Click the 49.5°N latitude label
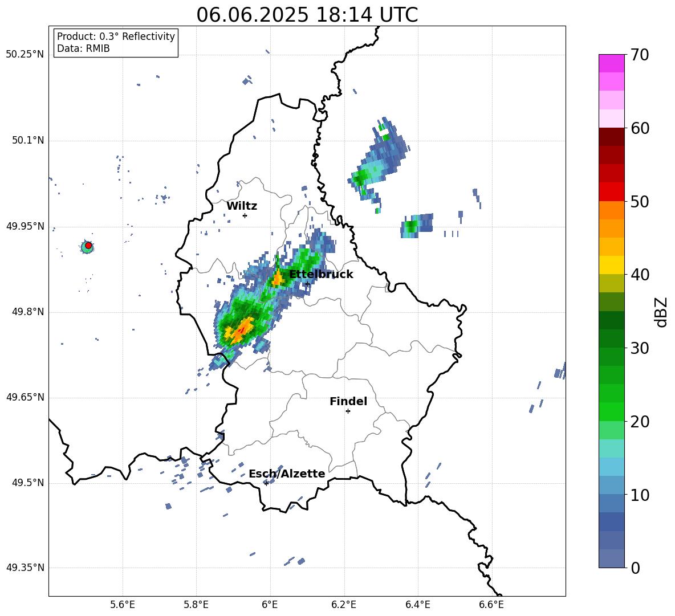The height and width of the screenshot is (616, 675). [x=28, y=483]
